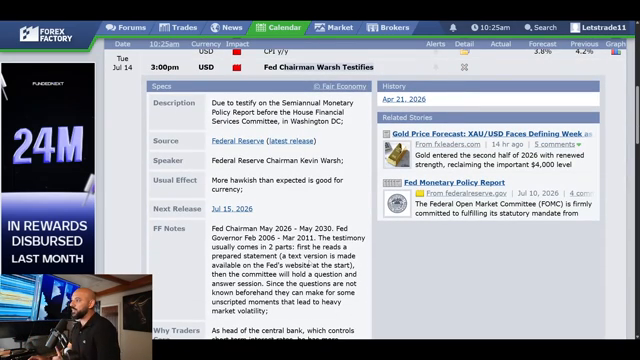The width and height of the screenshot is (640, 360).
Task: Click the Forex Factory logo
Action: coord(46,34)
